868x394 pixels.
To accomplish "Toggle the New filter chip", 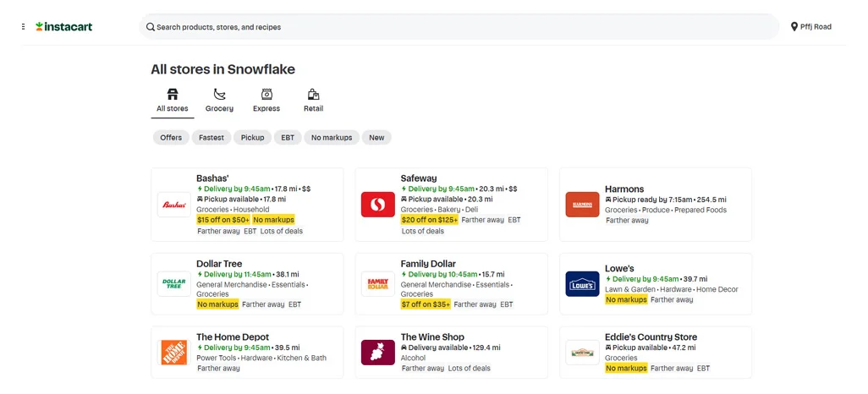I will click(x=376, y=137).
